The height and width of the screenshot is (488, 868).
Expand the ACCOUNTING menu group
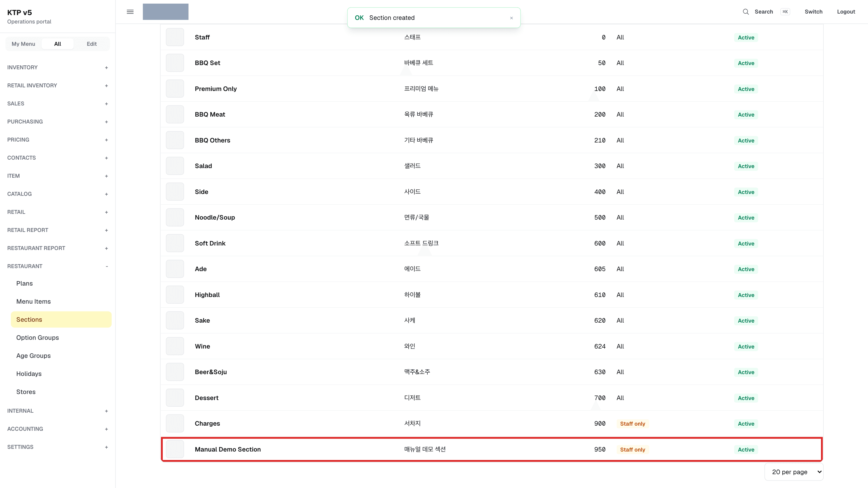[x=58, y=429]
